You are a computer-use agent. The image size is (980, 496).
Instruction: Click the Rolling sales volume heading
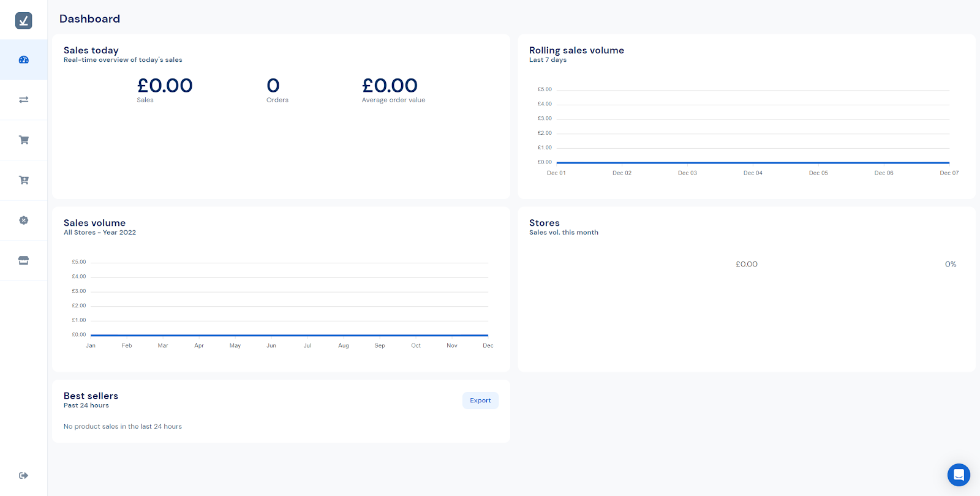576,50
